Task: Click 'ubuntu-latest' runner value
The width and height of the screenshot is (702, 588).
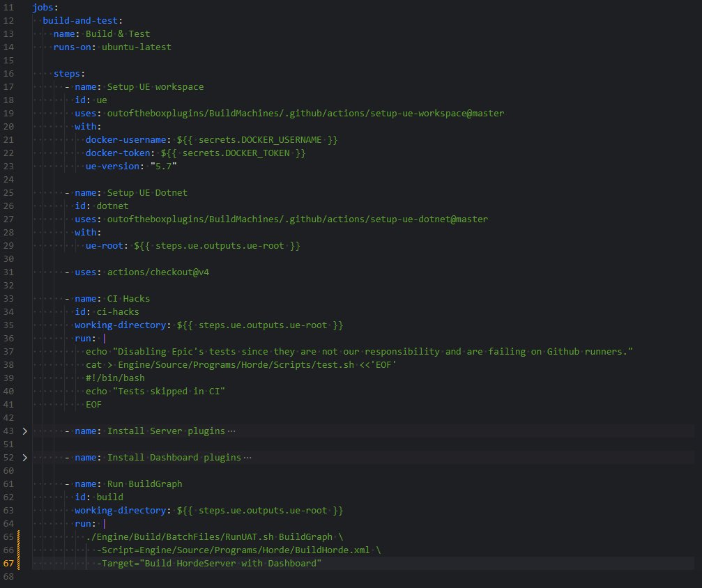Action: tap(137, 47)
